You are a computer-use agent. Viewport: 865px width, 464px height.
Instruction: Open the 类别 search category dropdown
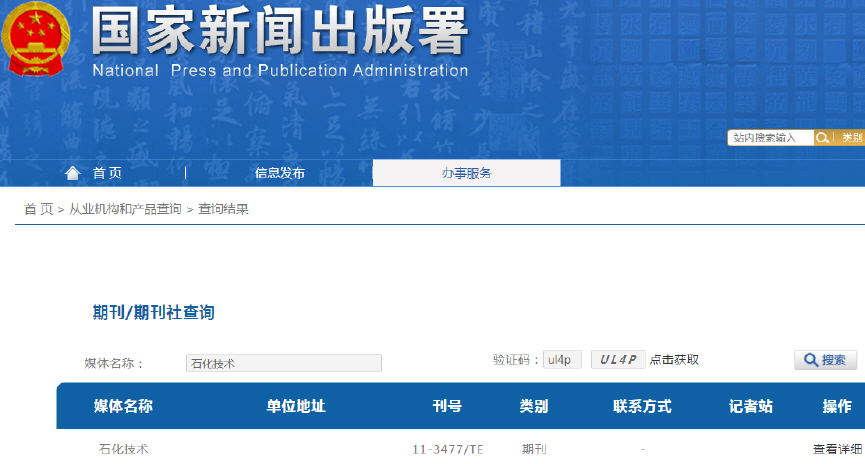[852, 138]
